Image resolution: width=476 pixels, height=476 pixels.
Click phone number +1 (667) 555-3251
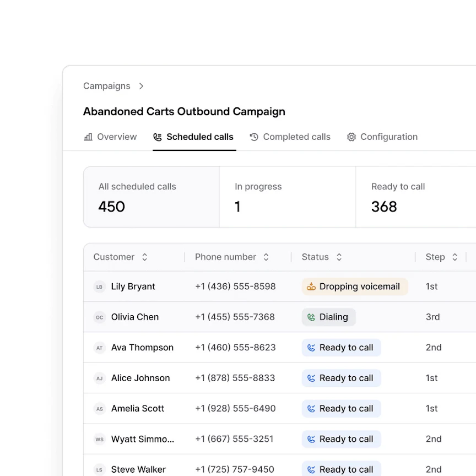click(234, 439)
